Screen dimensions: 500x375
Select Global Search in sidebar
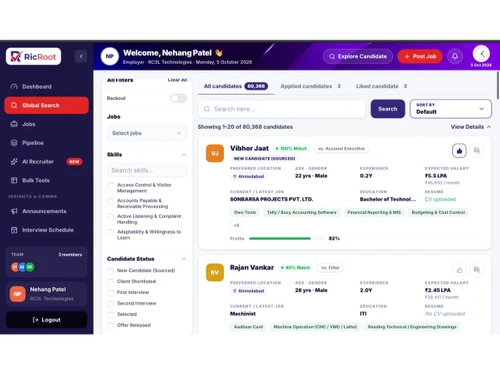(47, 105)
